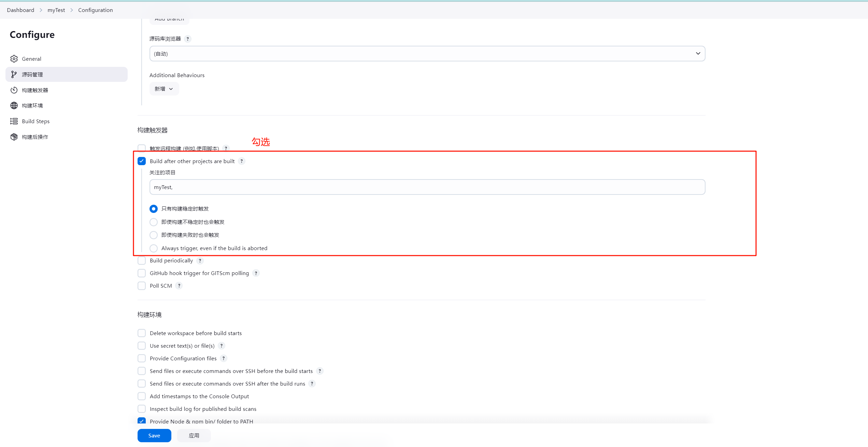Open help for Poll SCM
Viewport: 868px width, 447px height.
click(179, 286)
